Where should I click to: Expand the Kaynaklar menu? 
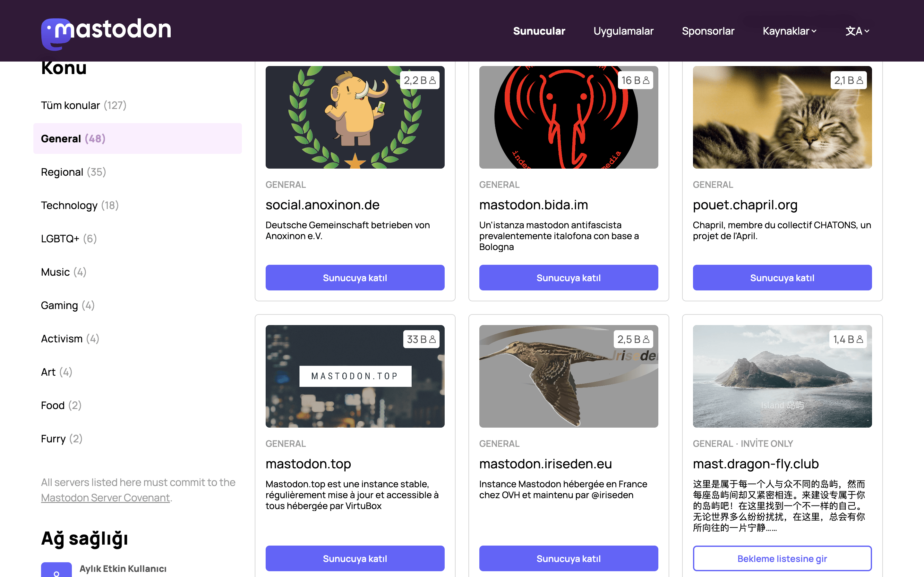click(x=789, y=31)
